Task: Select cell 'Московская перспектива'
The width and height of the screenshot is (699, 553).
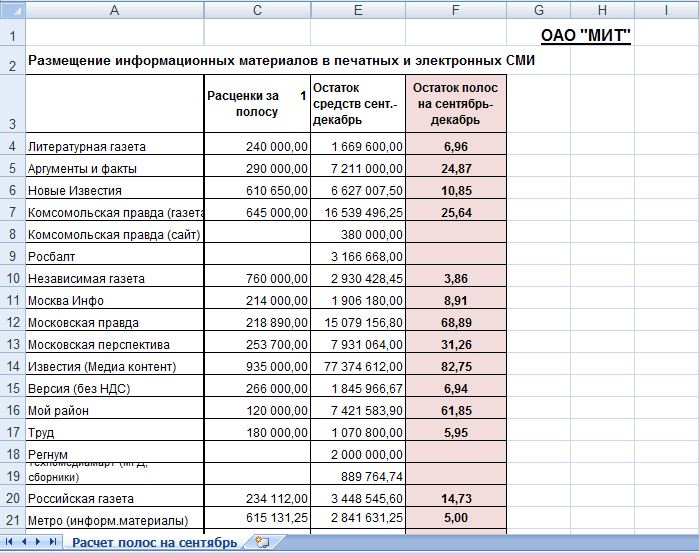Action: (x=115, y=344)
